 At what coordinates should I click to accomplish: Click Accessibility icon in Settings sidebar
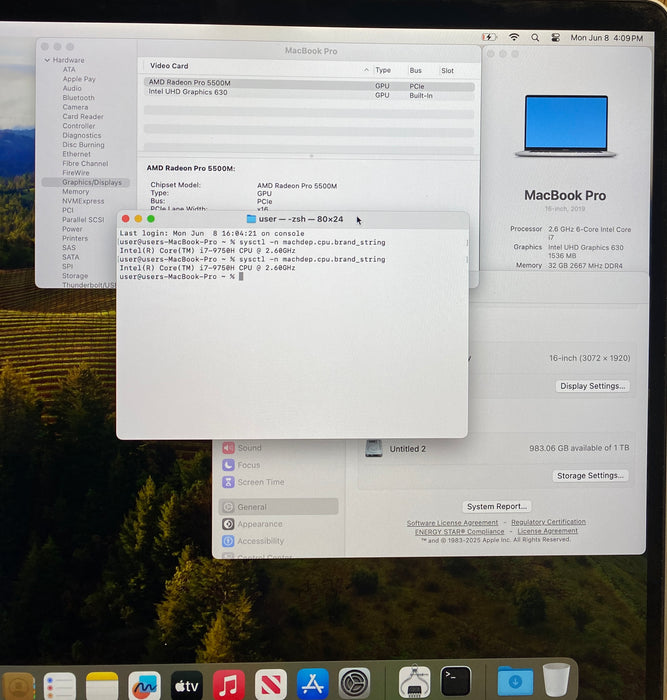tap(228, 541)
